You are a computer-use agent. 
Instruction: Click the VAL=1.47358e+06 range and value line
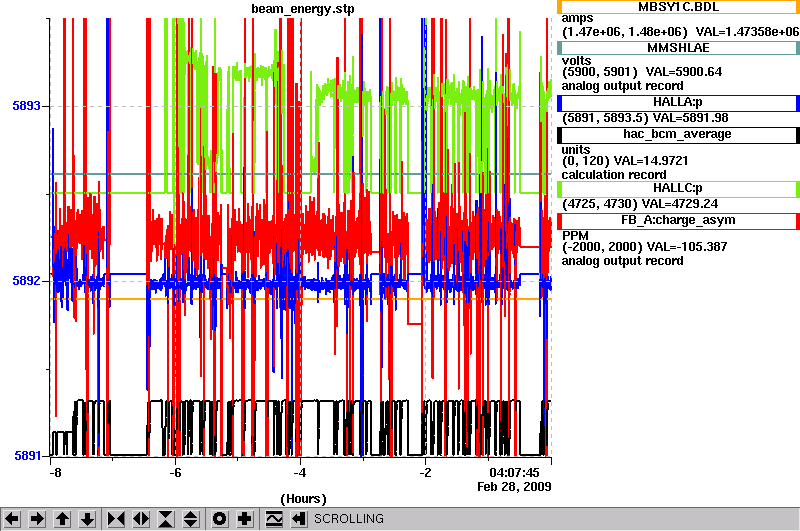pyautogui.click(x=681, y=32)
